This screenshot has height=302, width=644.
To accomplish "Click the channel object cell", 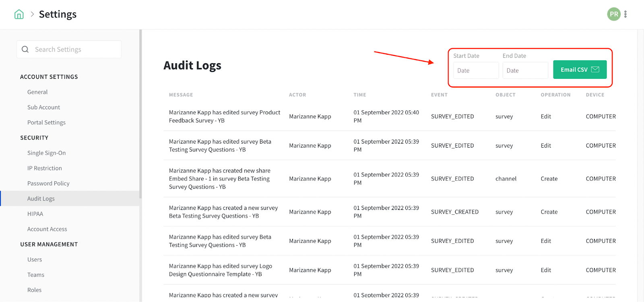I will 506,179.
